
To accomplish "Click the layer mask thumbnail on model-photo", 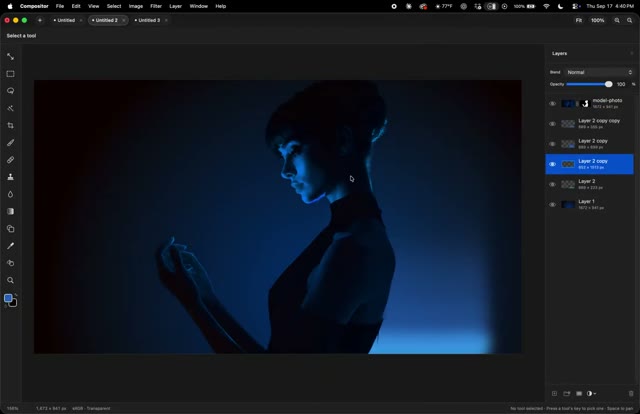I will (x=585, y=104).
